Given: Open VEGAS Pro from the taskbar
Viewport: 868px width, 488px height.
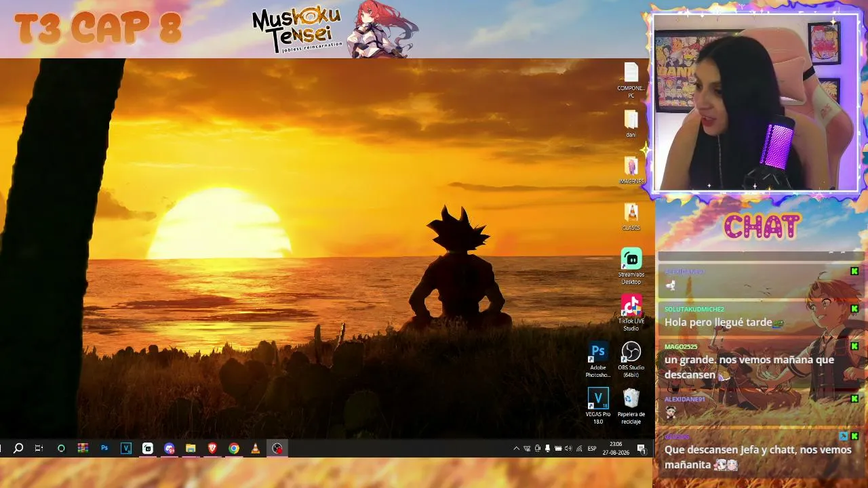Looking at the screenshot, I should (x=126, y=448).
